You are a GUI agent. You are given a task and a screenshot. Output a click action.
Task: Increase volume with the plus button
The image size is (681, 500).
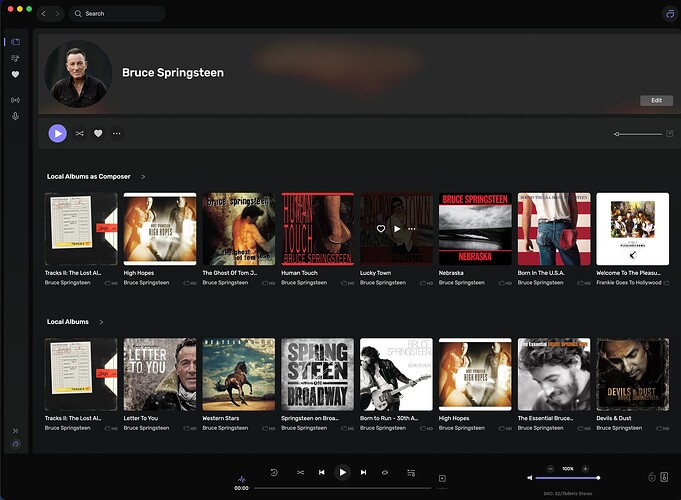585,469
